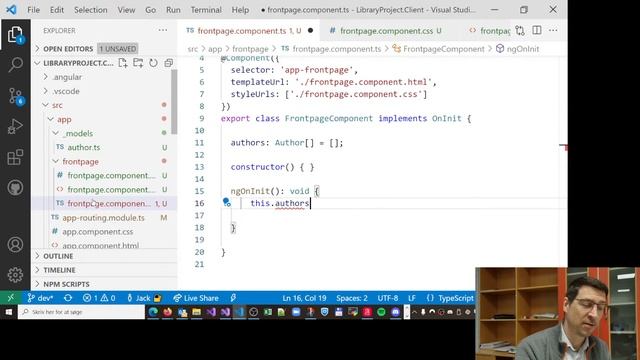
Task: Open Explorer more actions ellipsis
Action: (162, 30)
